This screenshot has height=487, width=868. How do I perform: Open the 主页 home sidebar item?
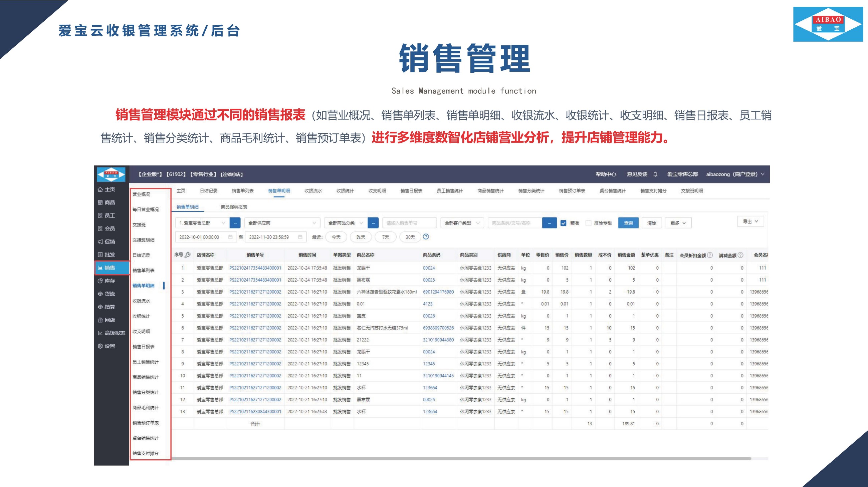point(106,189)
